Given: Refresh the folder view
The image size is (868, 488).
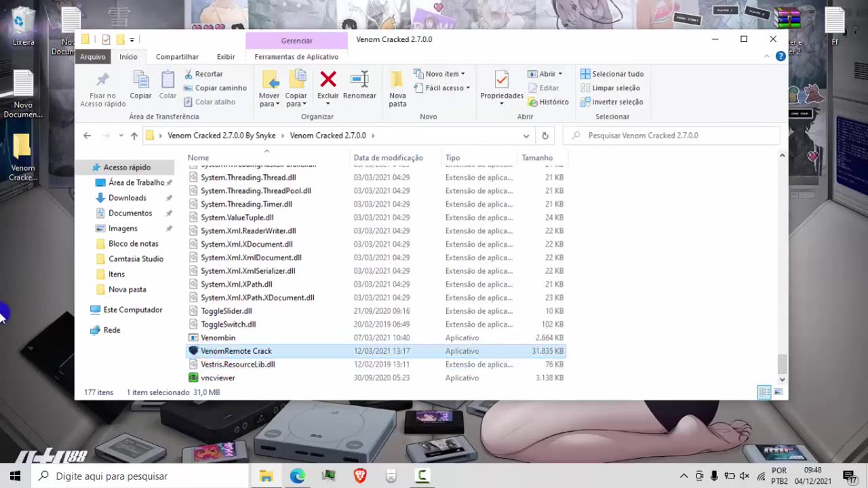Looking at the screenshot, I should click(545, 136).
